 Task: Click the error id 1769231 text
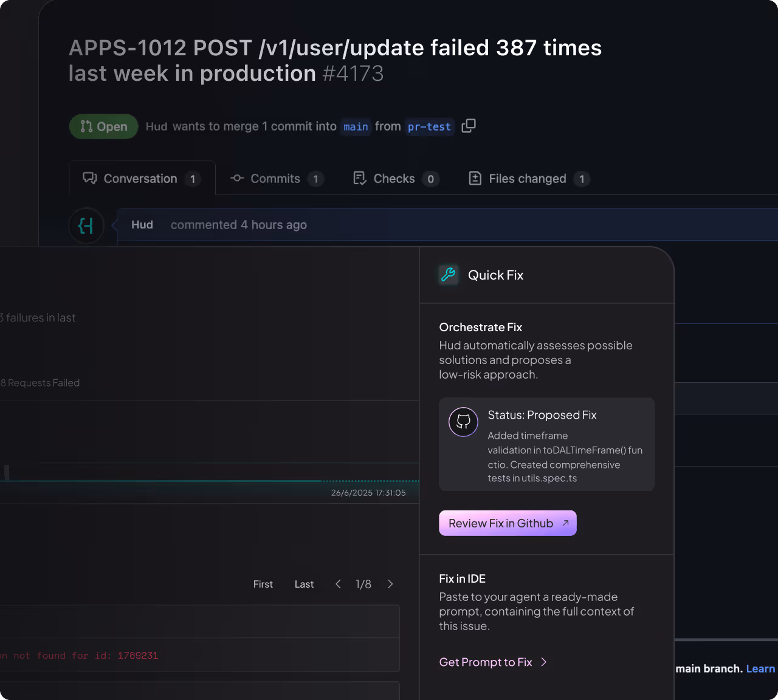(138, 656)
